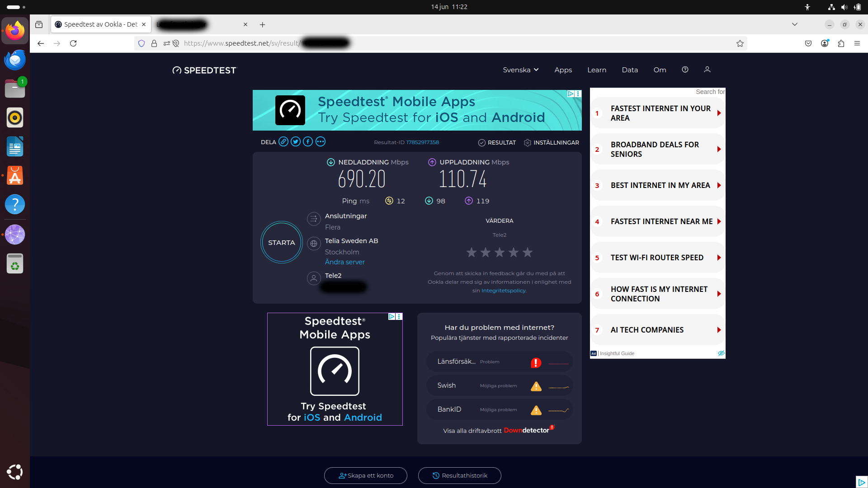Viewport: 868px width, 488px height.
Task: Open Thunderbird from the dock
Action: coord(15,60)
